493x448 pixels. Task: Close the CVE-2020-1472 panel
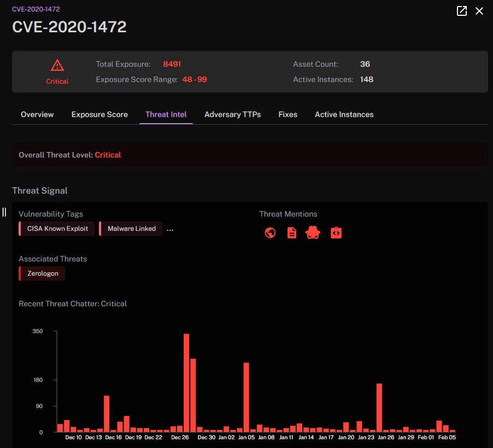point(479,11)
